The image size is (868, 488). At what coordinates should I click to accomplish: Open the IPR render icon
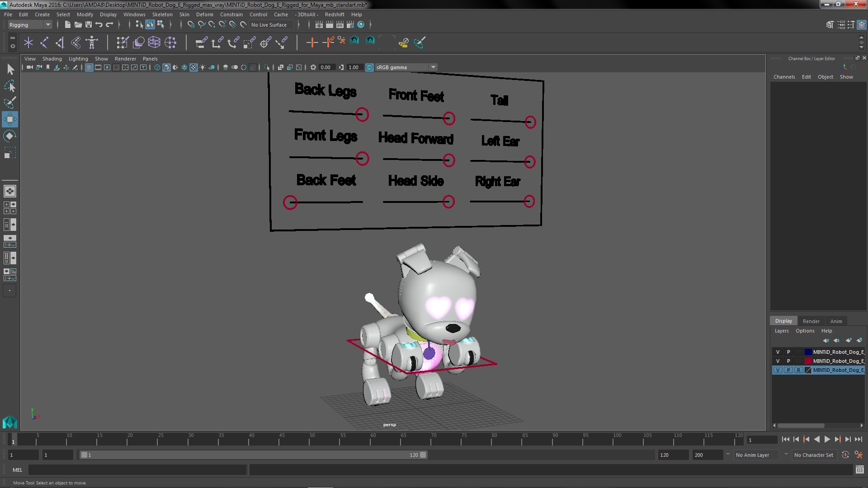tap(340, 25)
